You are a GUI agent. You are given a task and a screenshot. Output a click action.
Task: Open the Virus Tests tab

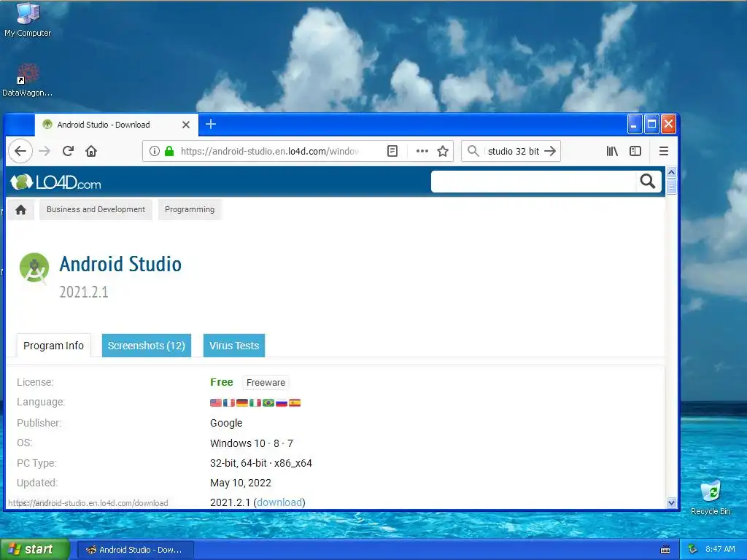[x=234, y=346]
